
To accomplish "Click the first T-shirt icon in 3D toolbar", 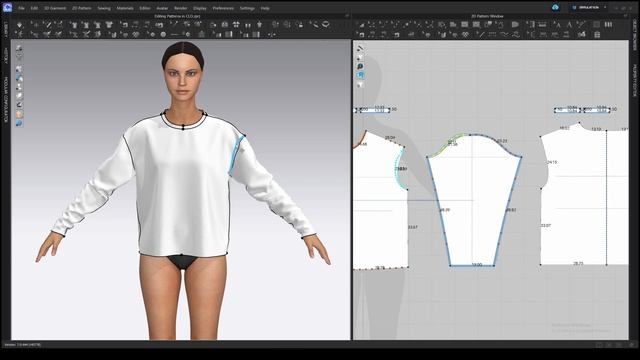I will 74,25.
